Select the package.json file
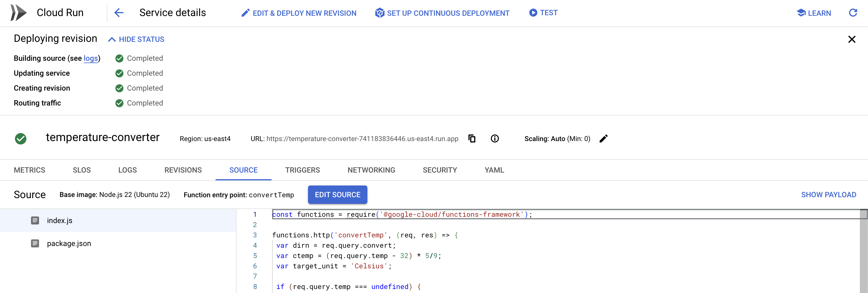This screenshot has height=293, width=868. pos(118,243)
